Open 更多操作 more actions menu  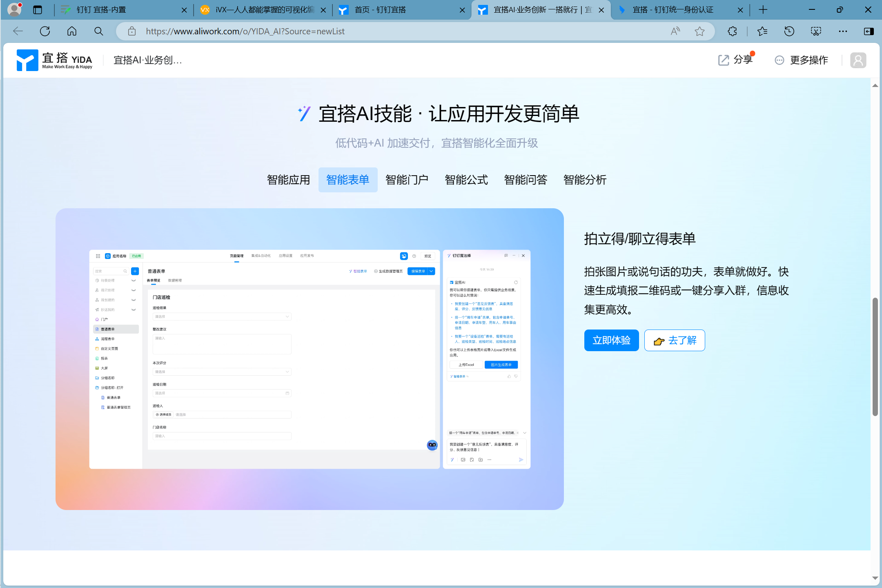point(802,60)
